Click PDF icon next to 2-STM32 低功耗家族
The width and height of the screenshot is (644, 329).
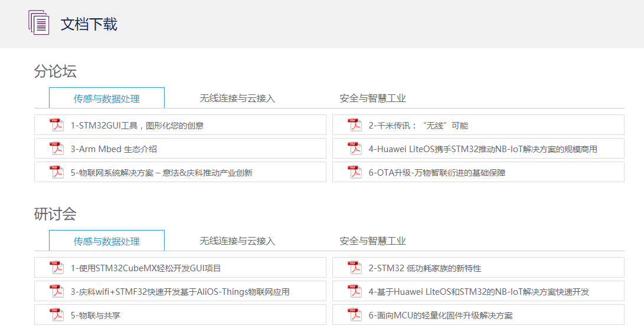pos(355,268)
